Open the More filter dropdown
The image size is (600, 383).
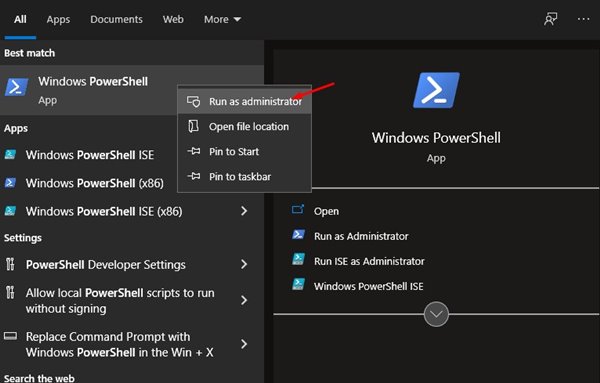[x=222, y=19]
